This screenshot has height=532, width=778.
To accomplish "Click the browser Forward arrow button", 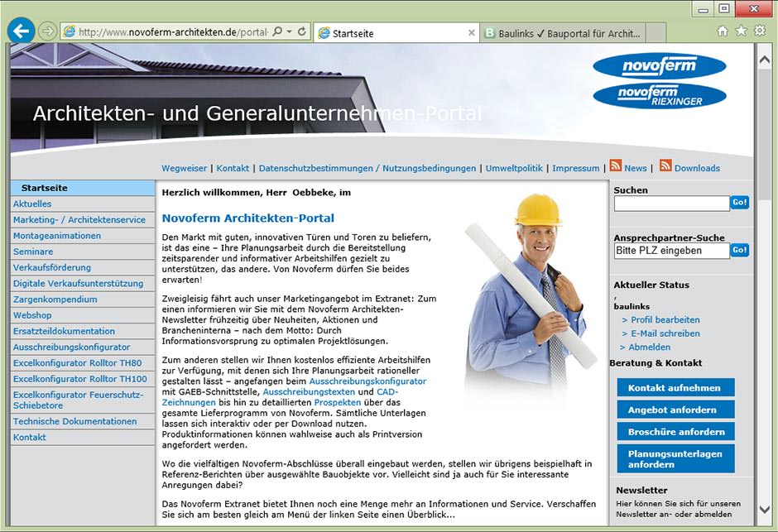I will tap(48, 31).
